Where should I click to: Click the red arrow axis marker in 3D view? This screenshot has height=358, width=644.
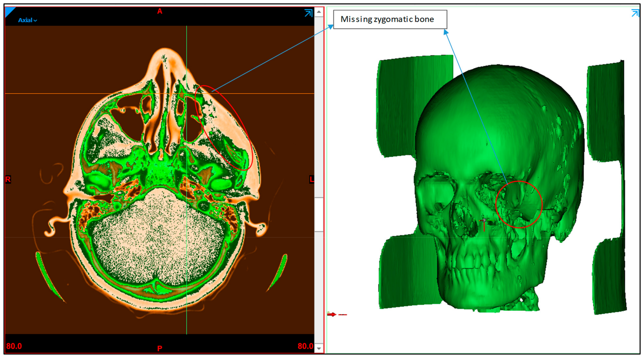(x=332, y=315)
